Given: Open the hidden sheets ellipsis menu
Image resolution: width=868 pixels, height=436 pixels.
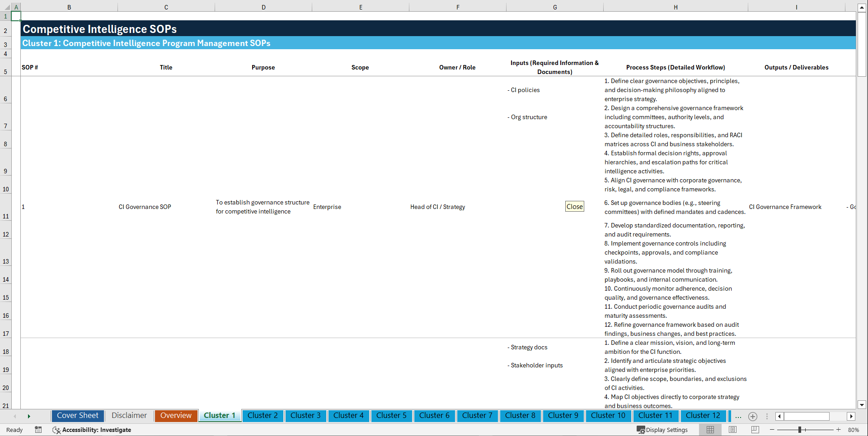Looking at the screenshot, I should (738, 416).
